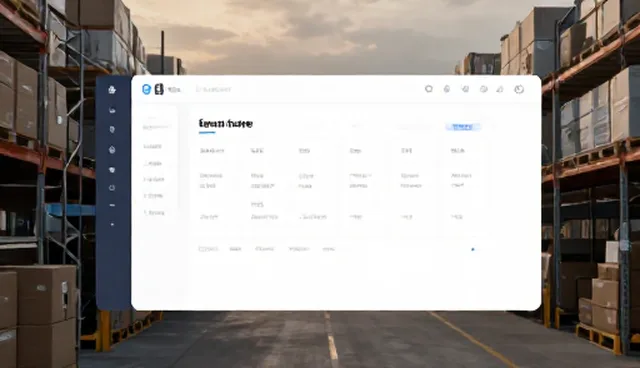Click the blue highlighted button above the table
Viewport: 640px width, 368px height.
tap(463, 127)
